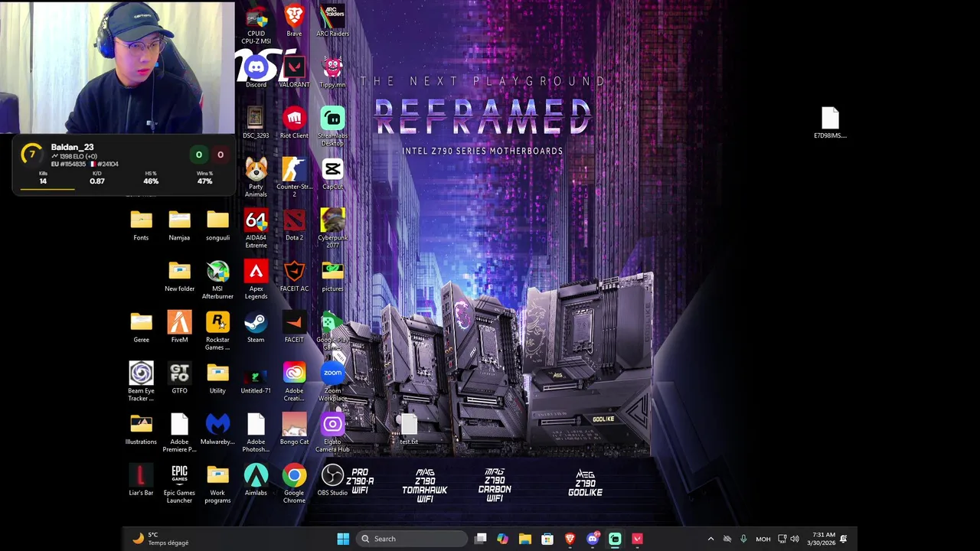Expand the hidden system tray icons chevron
The image size is (980, 551).
(710, 539)
